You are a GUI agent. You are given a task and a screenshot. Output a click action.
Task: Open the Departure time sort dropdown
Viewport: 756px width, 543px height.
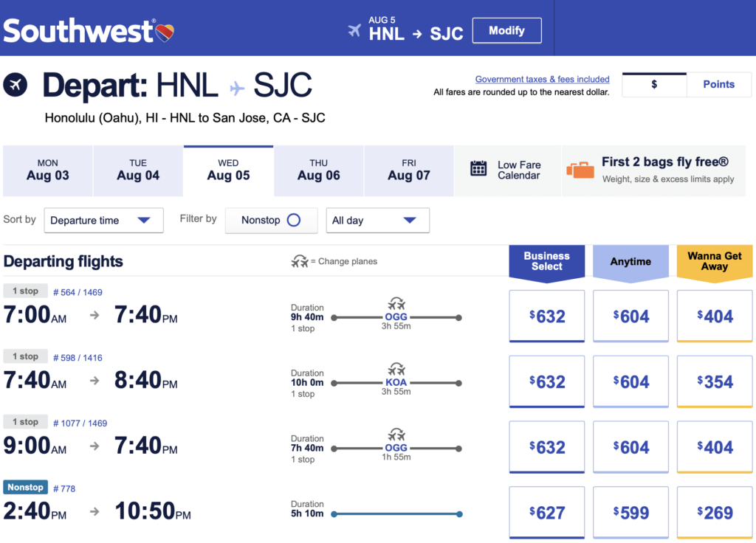click(x=103, y=220)
